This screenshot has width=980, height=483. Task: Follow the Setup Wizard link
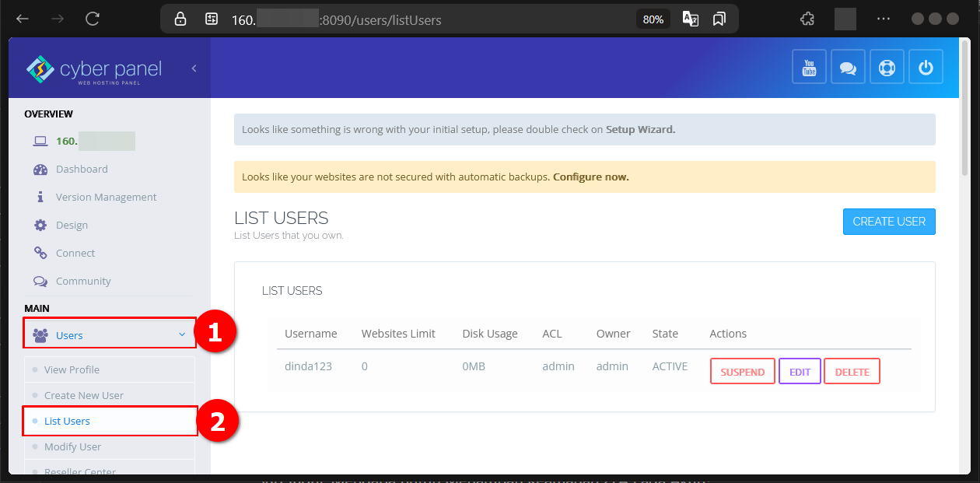640,130
